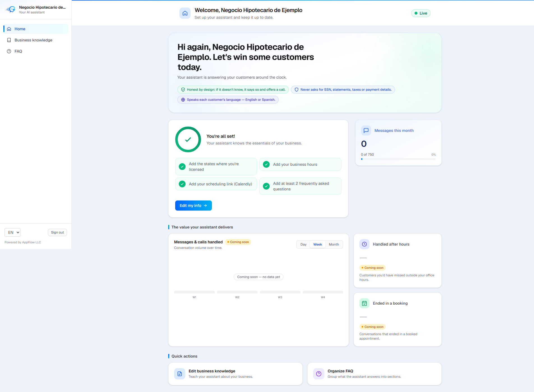Viewport: 534px width, 392px height.
Task: Click the document icon on Edit business knowledge
Action: click(x=180, y=374)
